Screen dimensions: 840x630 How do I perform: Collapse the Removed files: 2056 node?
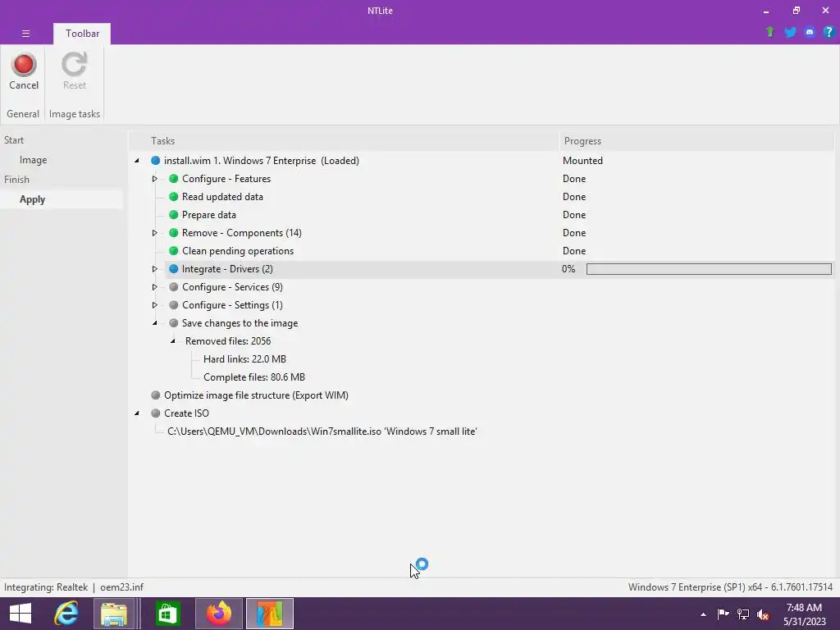click(173, 341)
